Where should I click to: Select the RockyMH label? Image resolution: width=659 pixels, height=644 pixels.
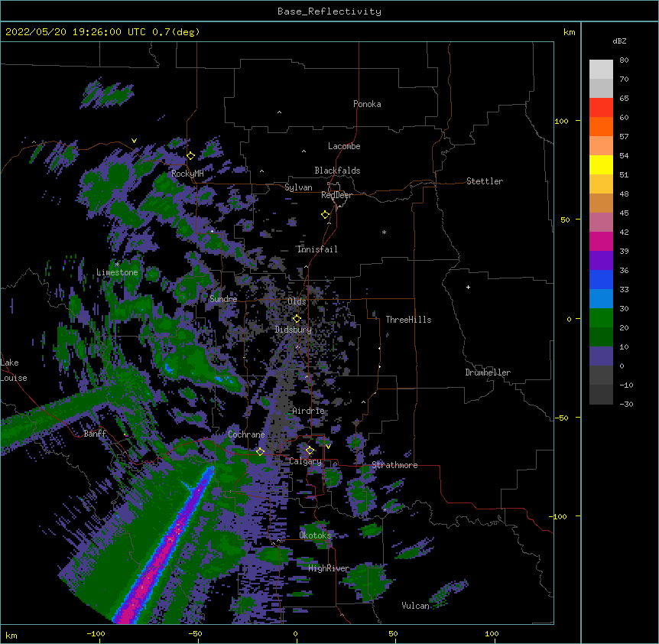(x=187, y=174)
